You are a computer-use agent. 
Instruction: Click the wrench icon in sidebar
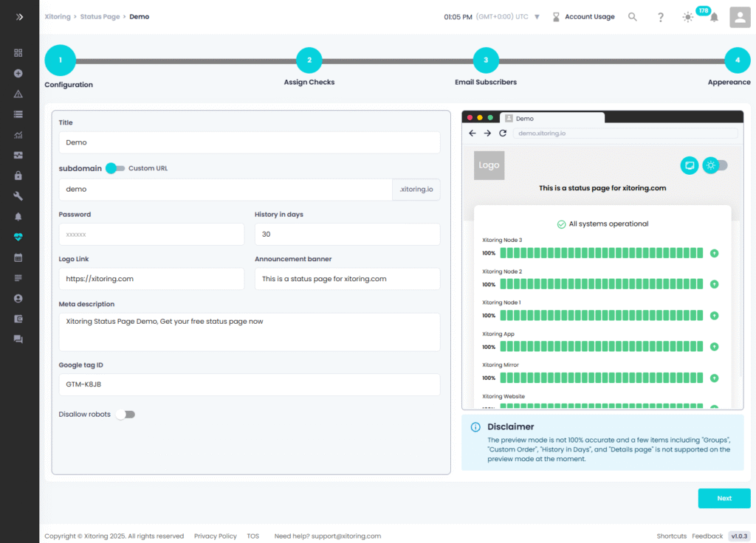pyautogui.click(x=18, y=196)
